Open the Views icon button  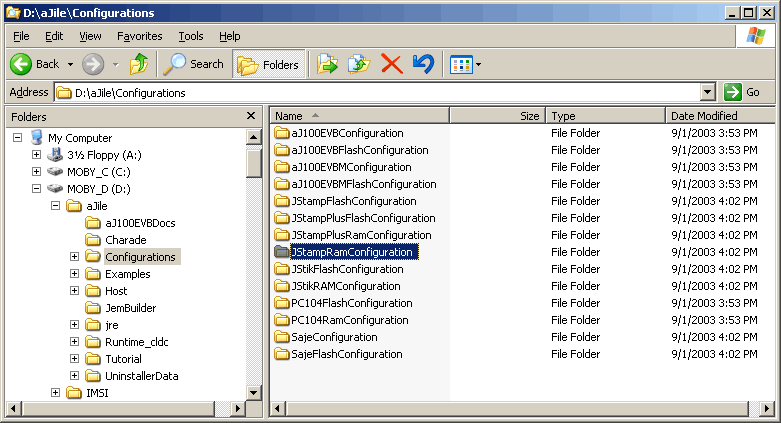coord(461,64)
